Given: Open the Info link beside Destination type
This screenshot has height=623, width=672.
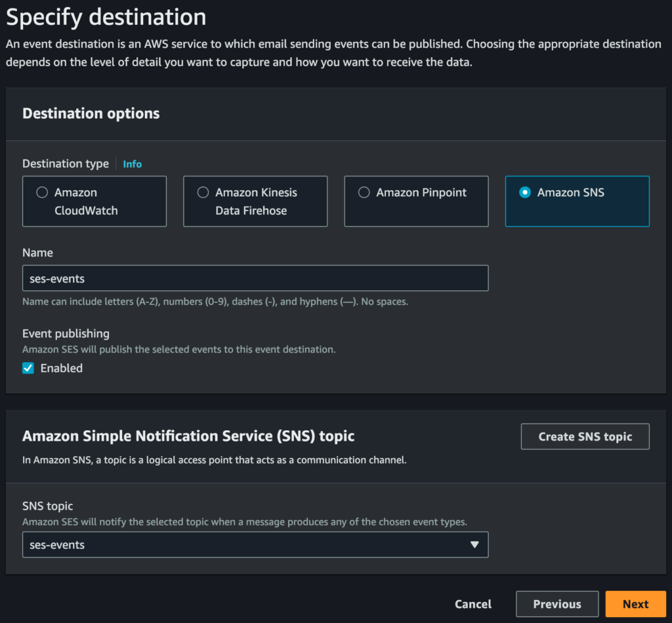Looking at the screenshot, I should (132, 164).
